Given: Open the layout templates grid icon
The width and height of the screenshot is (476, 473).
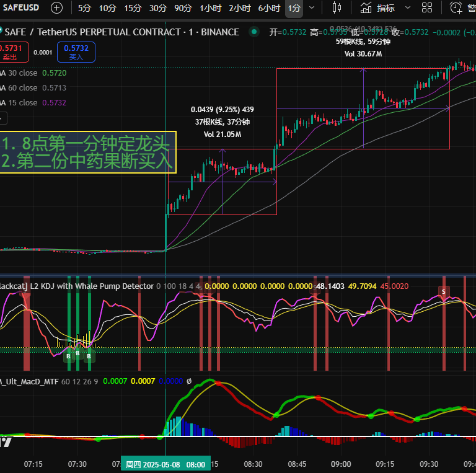Looking at the screenshot, I should 427,8.
